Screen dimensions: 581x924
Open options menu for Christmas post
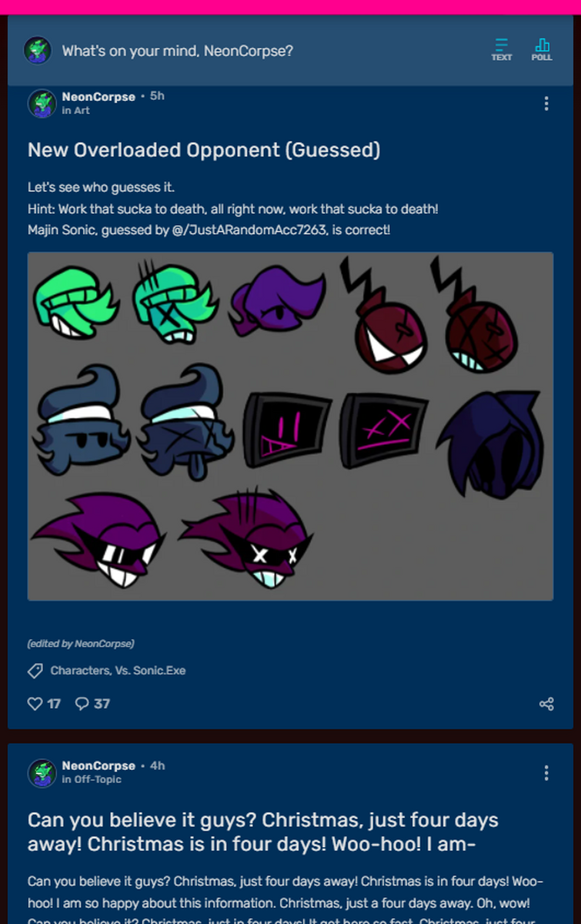click(546, 772)
